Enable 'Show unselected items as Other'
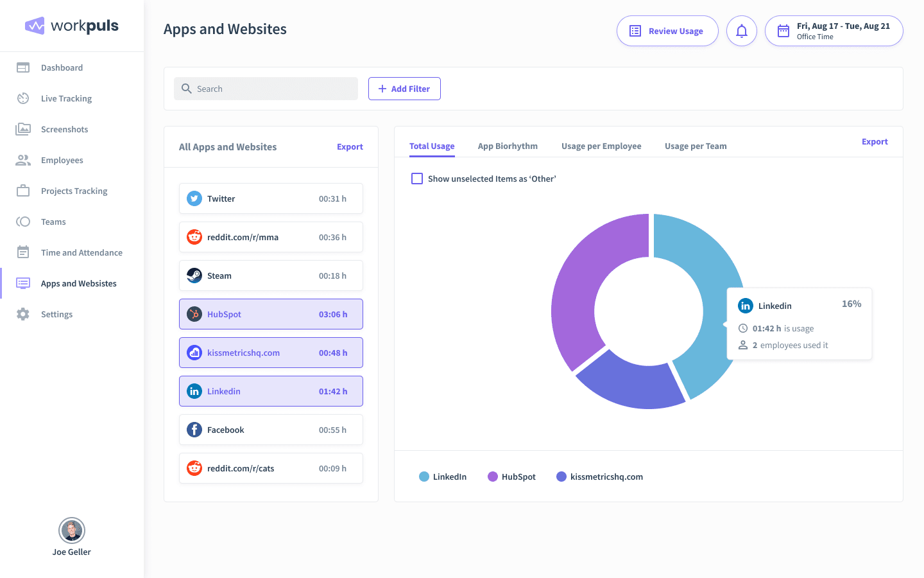924x578 pixels. (x=416, y=179)
